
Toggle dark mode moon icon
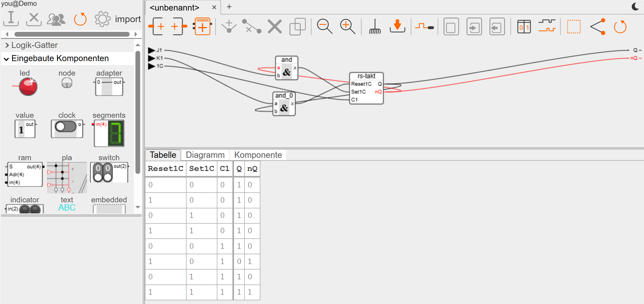(635, 6)
